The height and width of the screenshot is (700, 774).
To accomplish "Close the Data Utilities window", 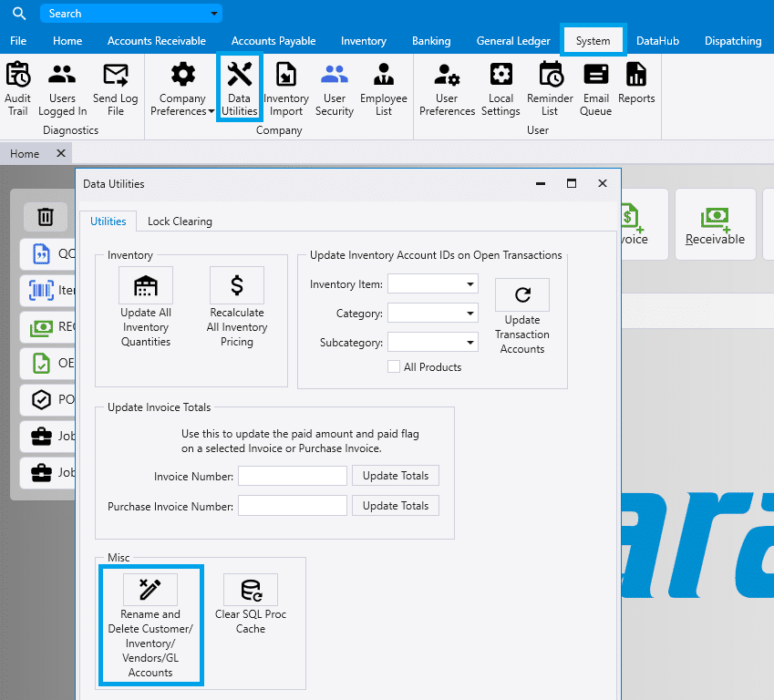I will click(603, 183).
